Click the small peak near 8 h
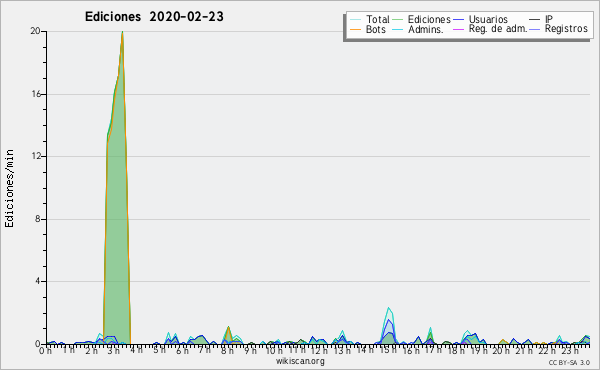 point(228,335)
